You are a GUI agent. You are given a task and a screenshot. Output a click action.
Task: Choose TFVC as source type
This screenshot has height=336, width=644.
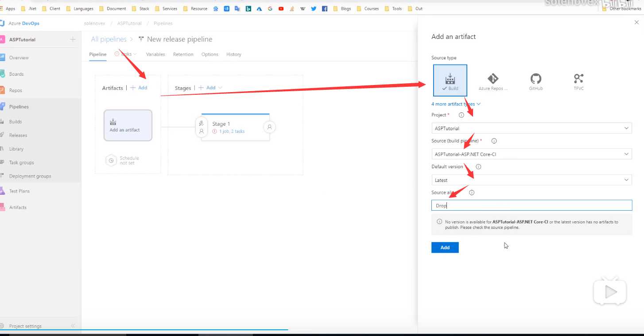(578, 81)
